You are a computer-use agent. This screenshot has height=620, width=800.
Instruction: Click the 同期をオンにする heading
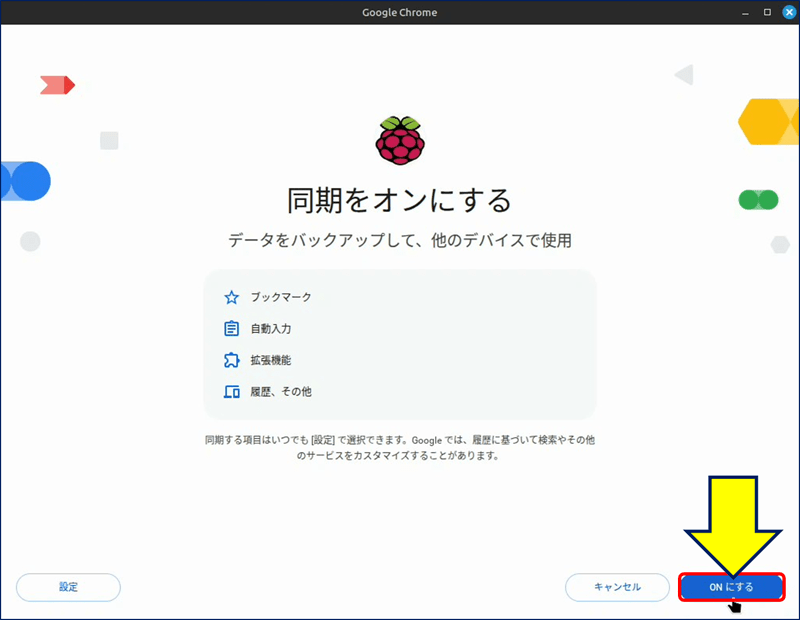click(399, 200)
